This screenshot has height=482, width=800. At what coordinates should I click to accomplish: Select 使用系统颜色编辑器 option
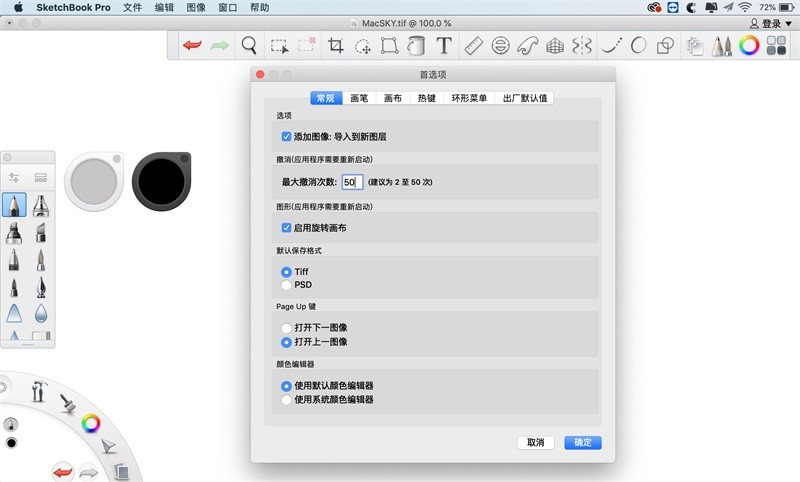tap(286, 400)
